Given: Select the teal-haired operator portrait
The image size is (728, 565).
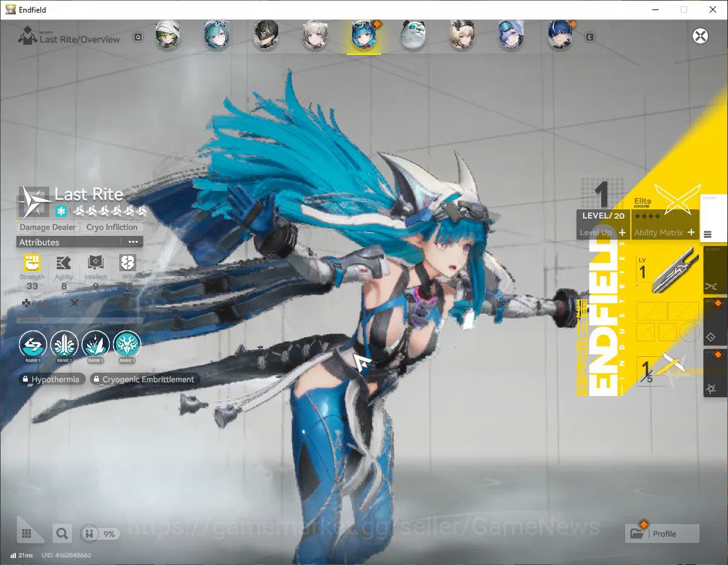Looking at the screenshot, I should coord(216,35).
